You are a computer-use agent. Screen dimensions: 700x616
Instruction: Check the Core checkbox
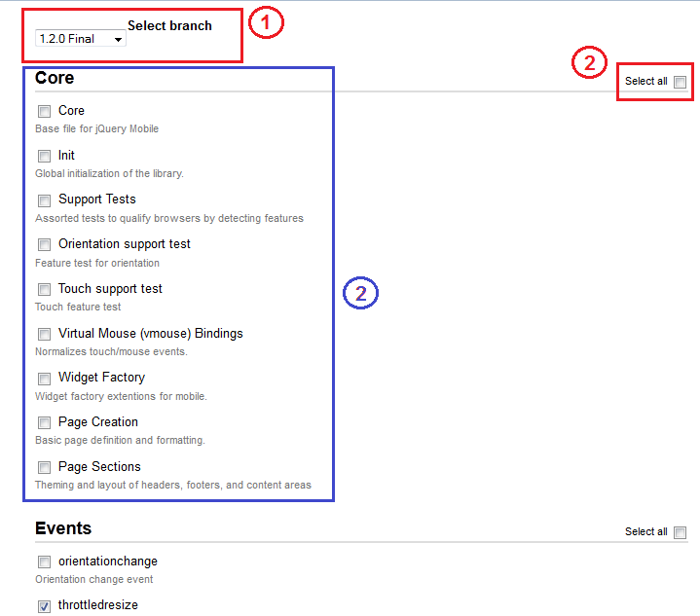[44, 112]
